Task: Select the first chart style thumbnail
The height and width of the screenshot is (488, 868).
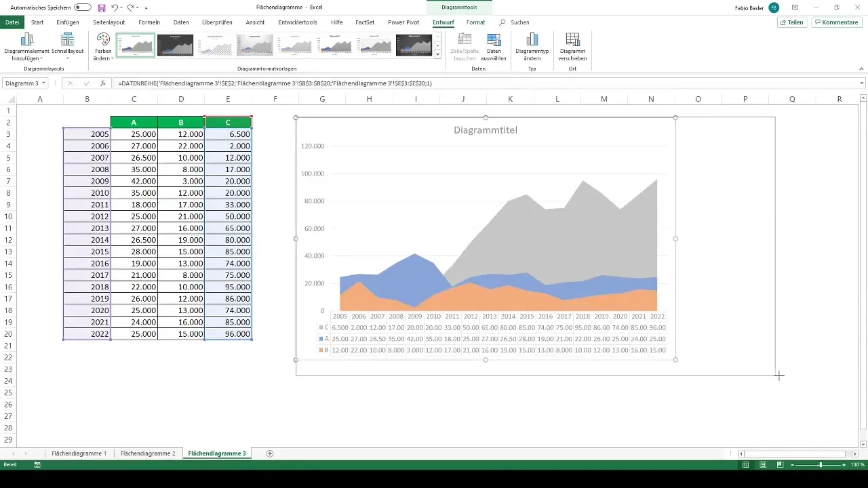Action: pos(136,45)
